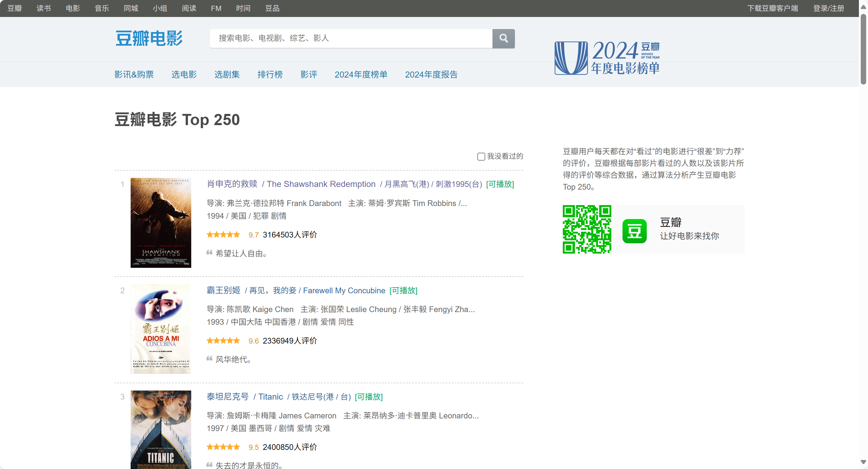
Task: Click the scrollbar down arrow
Action: pos(863,462)
